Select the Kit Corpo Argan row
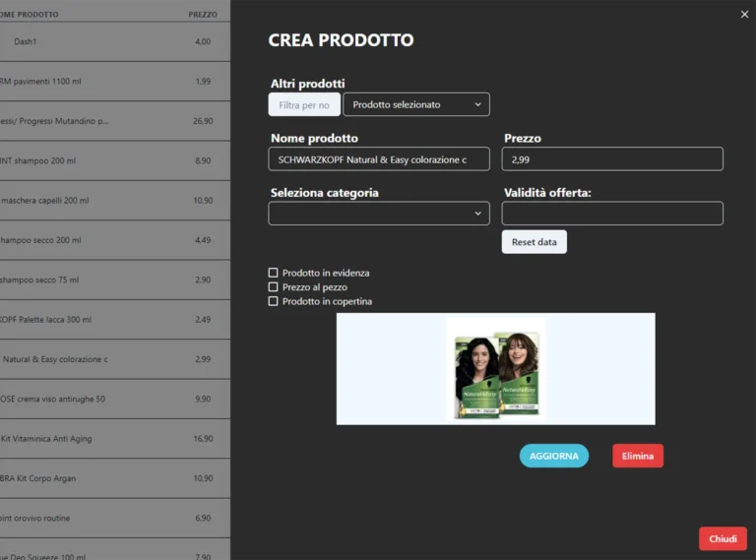 115,478
